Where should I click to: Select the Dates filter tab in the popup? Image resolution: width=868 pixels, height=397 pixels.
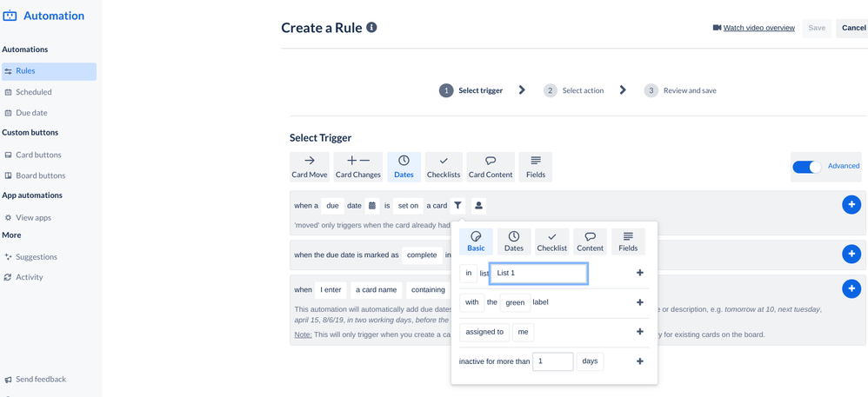click(x=514, y=242)
